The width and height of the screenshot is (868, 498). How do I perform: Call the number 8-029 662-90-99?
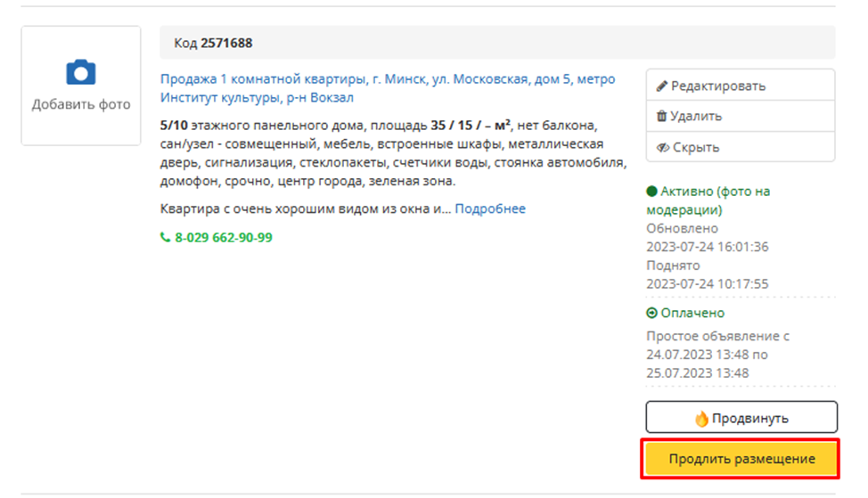coord(223,237)
